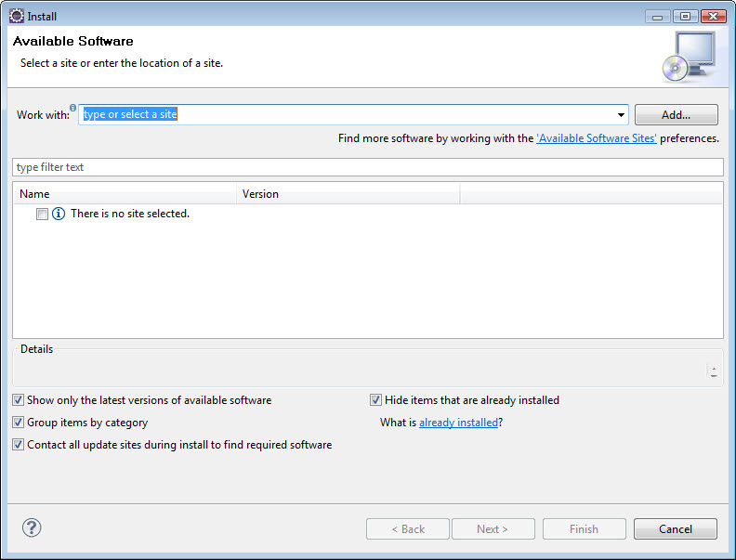Click the disabled Next > button
Viewport: 736px width, 560px height.
click(x=493, y=529)
